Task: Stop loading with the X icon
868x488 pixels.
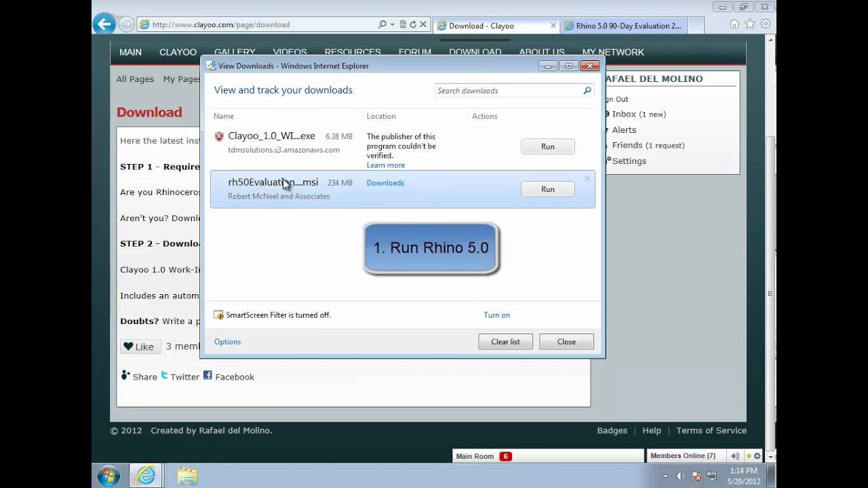Action: click(x=423, y=24)
